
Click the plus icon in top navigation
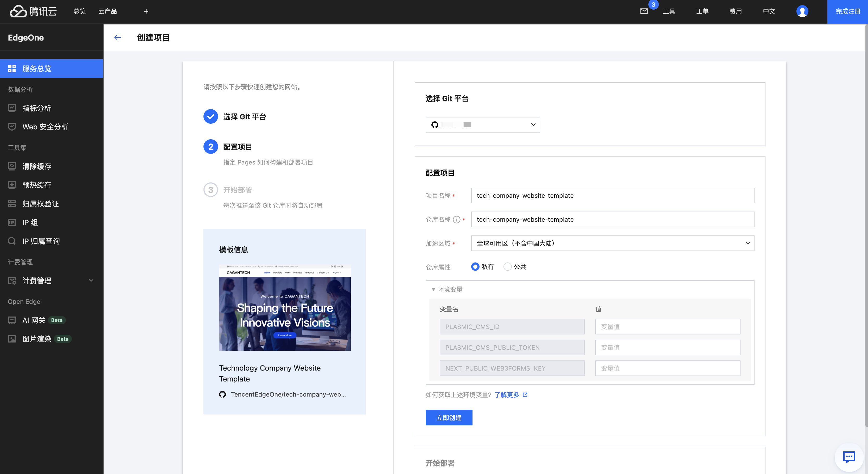pyautogui.click(x=146, y=11)
